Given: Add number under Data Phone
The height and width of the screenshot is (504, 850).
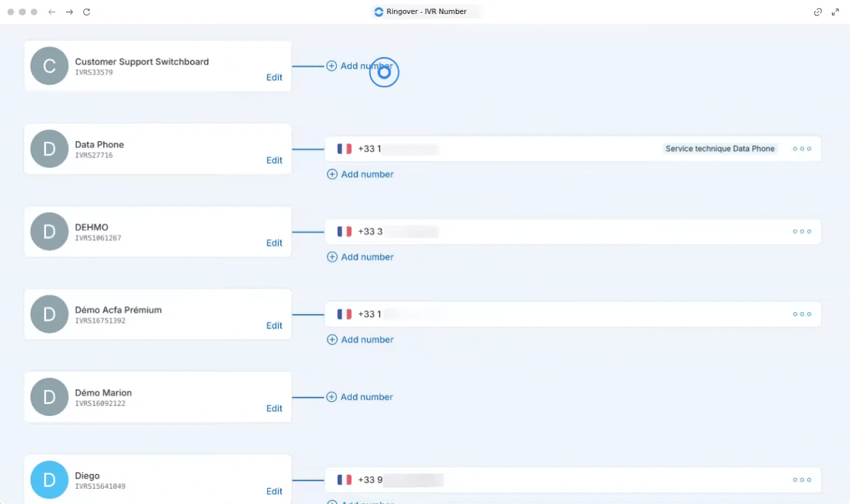Looking at the screenshot, I should tap(360, 174).
